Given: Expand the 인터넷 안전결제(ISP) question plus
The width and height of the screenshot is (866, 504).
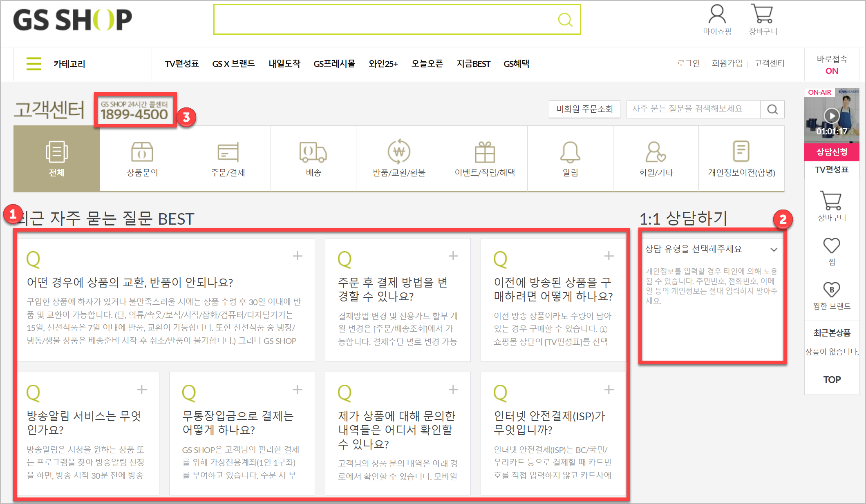Looking at the screenshot, I should (x=609, y=390).
